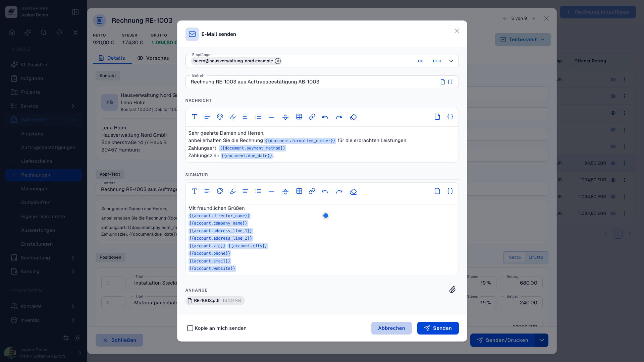This screenshot has height=362, width=644.
Task: Click the paperclip to add an attachment
Action: (x=452, y=290)
